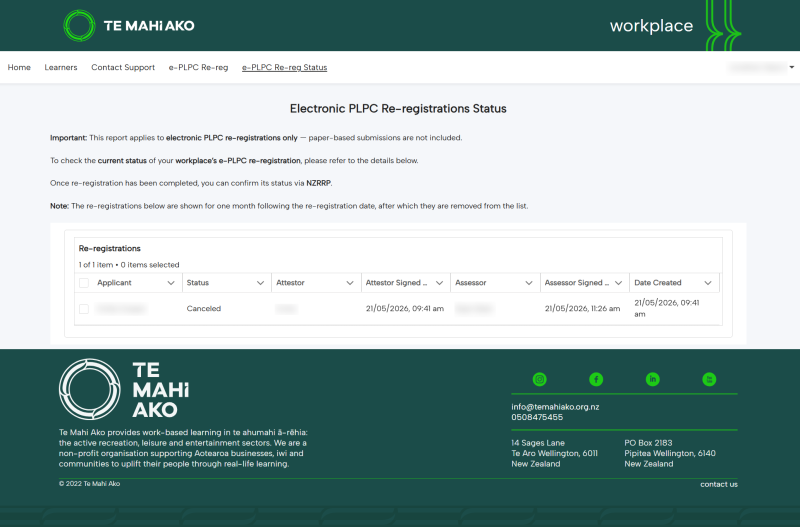
Task: Click the info@temahiako.org.nz email link
Action: 555,407
